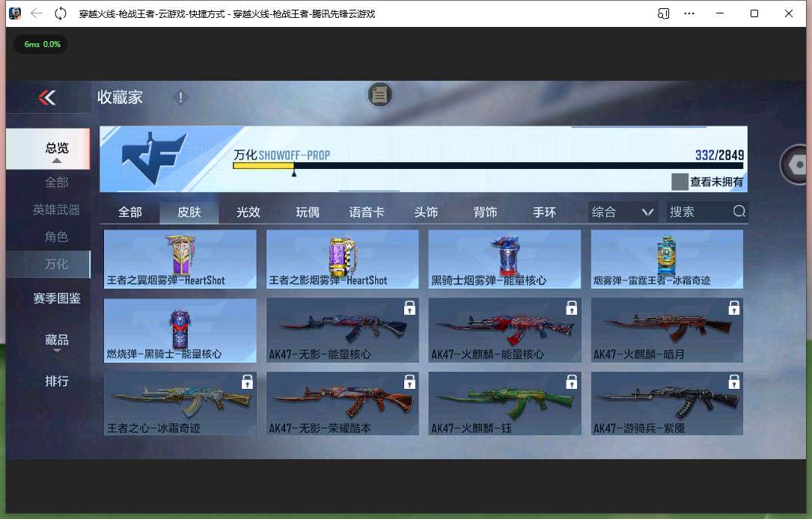Image resolution: width=812 pixels, height=519 pixels.
Task: Click the app icon in the title bar
Action: pyautogui.click(x=15, y=13)
